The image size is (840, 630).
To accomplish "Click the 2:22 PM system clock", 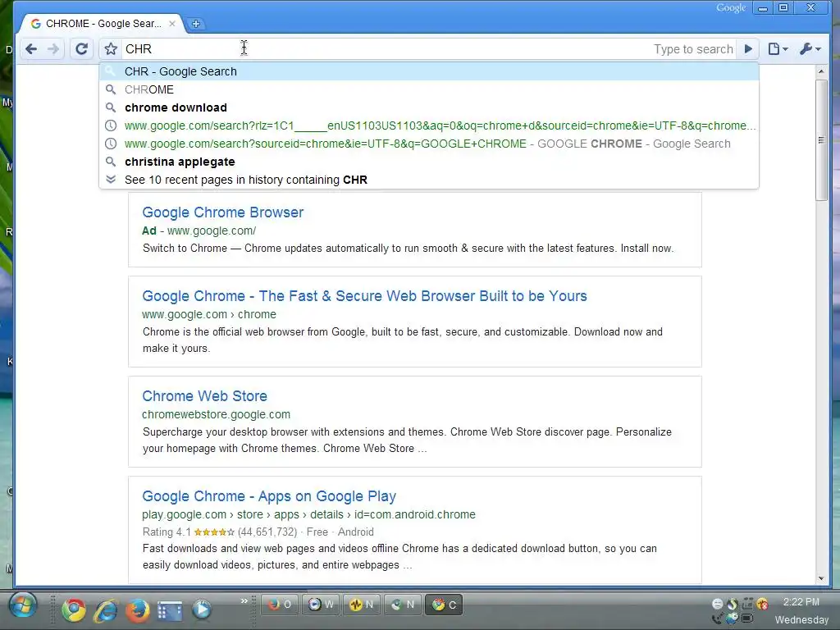I will tap(801, 602).
